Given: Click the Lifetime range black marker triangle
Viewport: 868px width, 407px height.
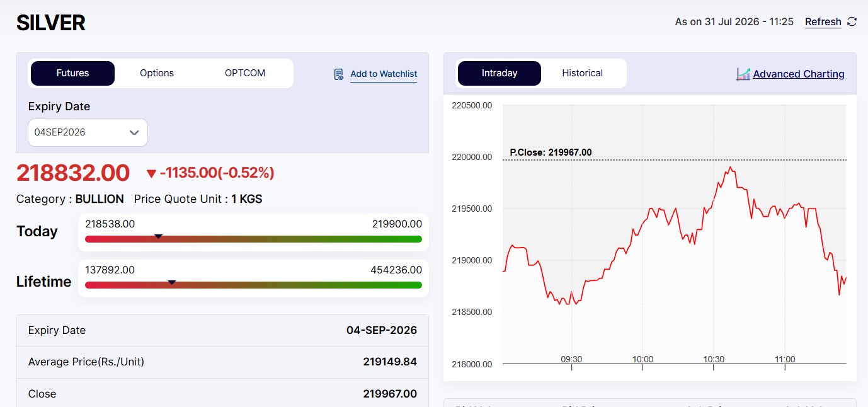Looking at the screenshot, I should 171,283.
